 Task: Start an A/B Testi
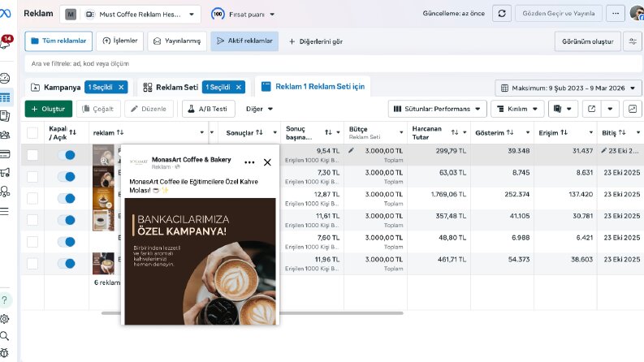pyautogui.click(x=208, y=109)
